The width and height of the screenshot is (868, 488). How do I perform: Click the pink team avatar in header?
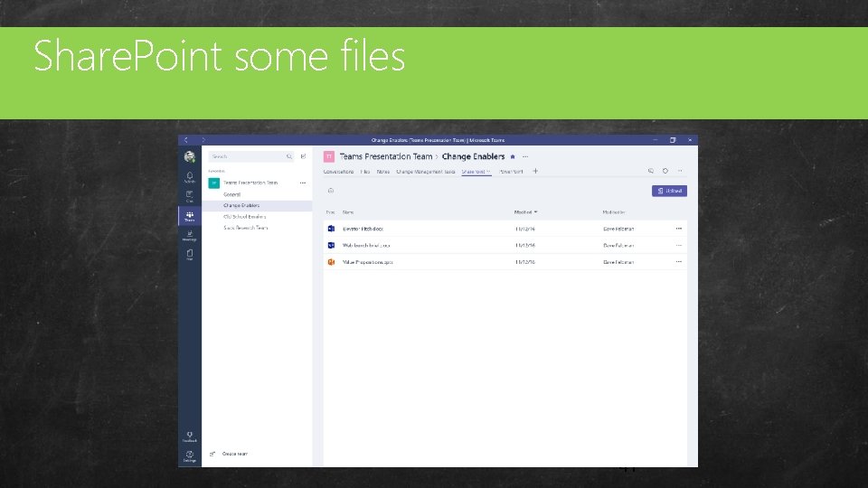click(x=329, y=156)
